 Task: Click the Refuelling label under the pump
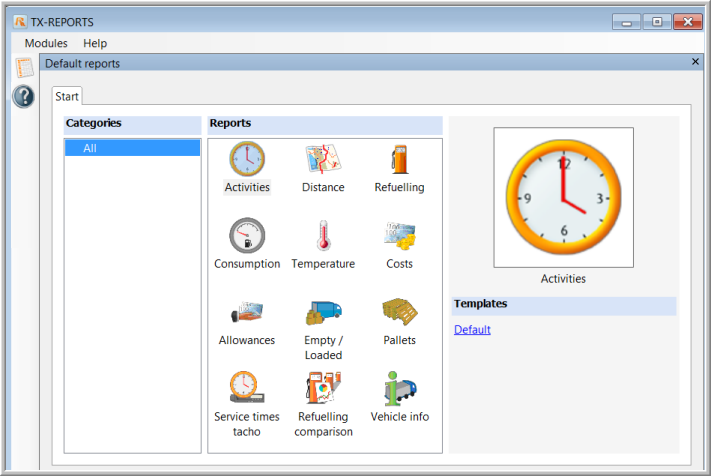399,187
